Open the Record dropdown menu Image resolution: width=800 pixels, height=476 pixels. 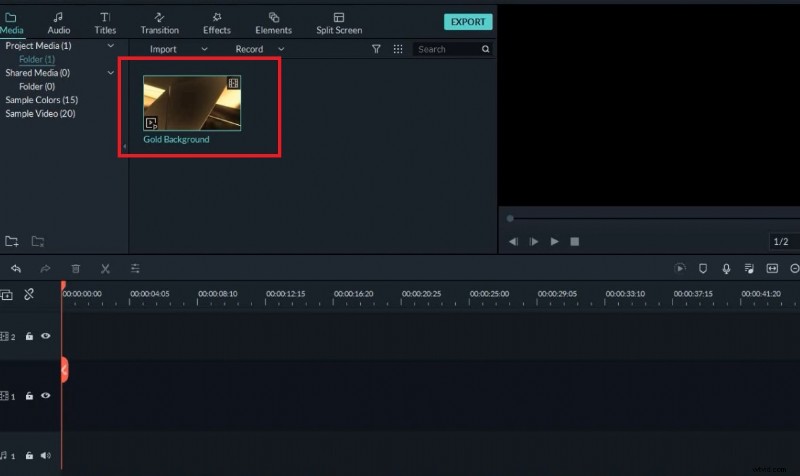click(x=260, y=49)
